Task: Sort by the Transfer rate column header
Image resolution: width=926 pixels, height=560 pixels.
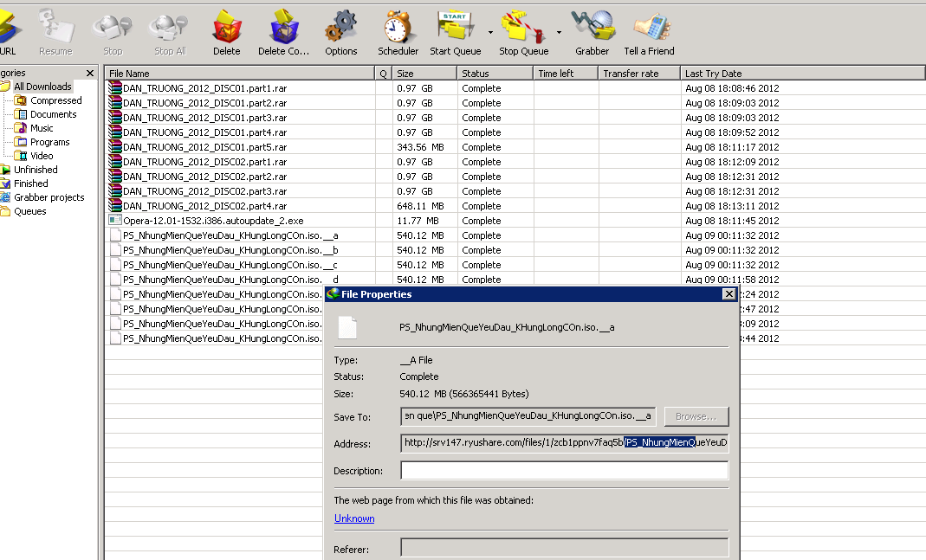Action: (639, 74)
